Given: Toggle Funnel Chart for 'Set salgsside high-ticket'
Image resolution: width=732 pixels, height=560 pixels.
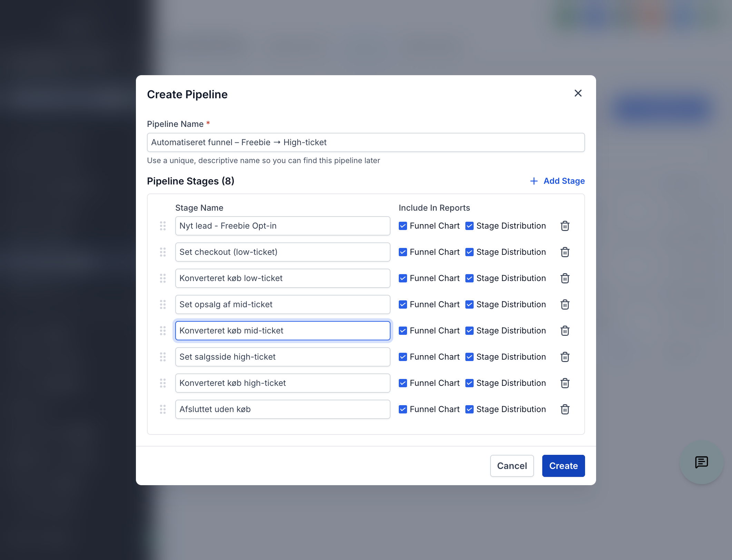Looking at the screenshot, I should pyautogui.click(x=403, y=357).
